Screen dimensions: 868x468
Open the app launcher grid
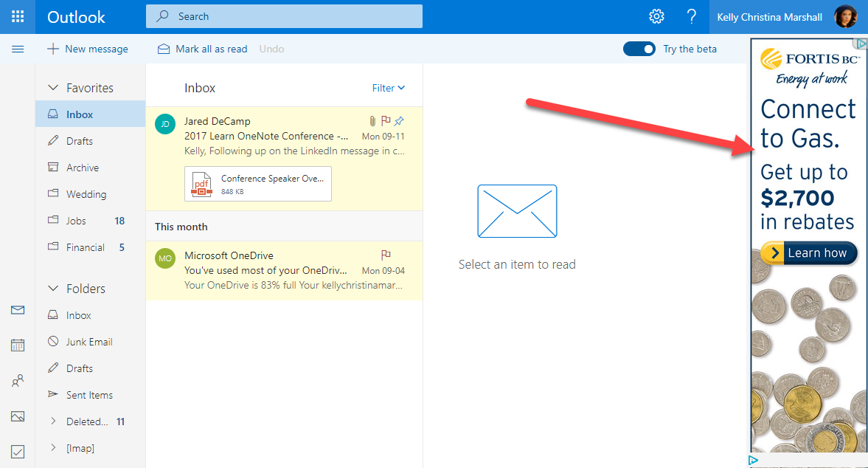[x=18, y=17]
